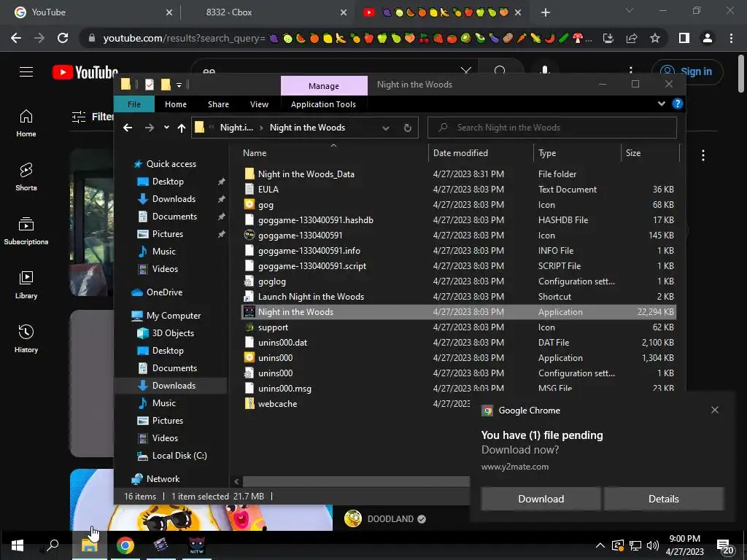Open a new Chrome tab

pos(546,12)
